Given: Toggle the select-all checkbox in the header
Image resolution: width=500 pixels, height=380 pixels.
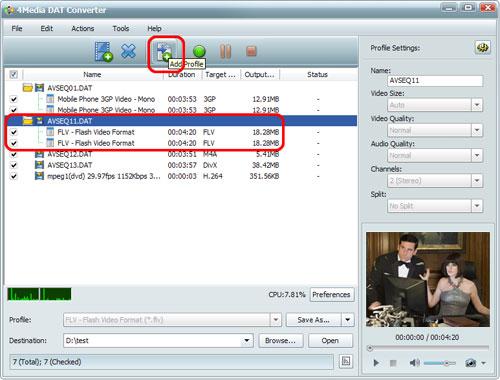Looking at the screenshot, I should tap(14, 74).
